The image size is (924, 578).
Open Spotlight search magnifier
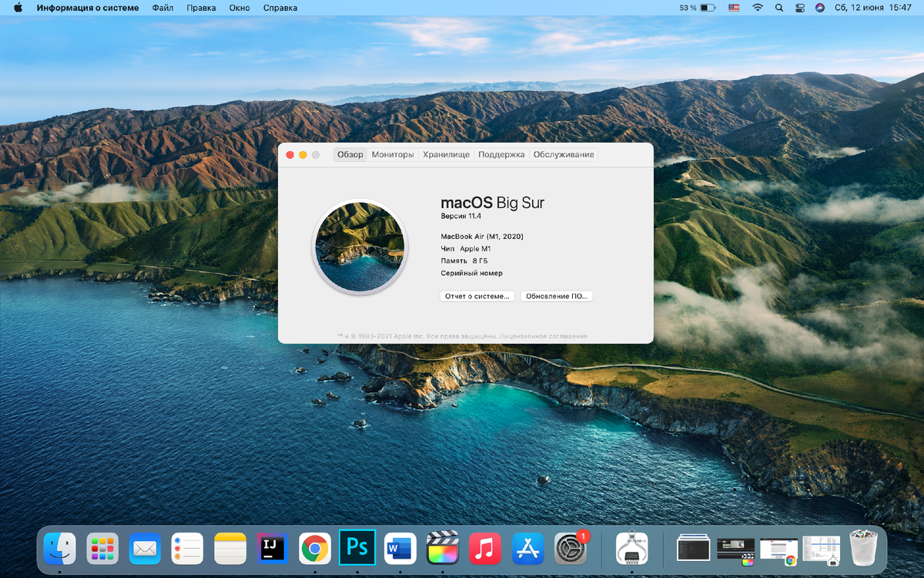pyautogui.click(x=778, y=8)
